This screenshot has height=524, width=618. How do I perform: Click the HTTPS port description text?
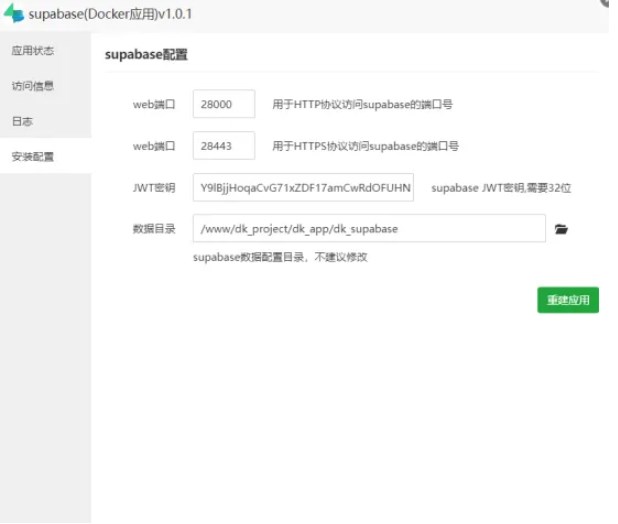coord(365,146)
